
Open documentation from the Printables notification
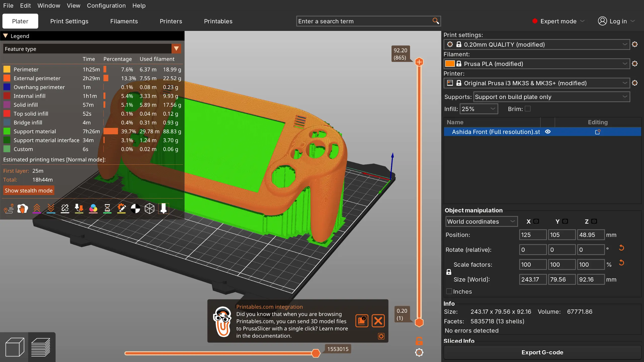coord(362,321)
